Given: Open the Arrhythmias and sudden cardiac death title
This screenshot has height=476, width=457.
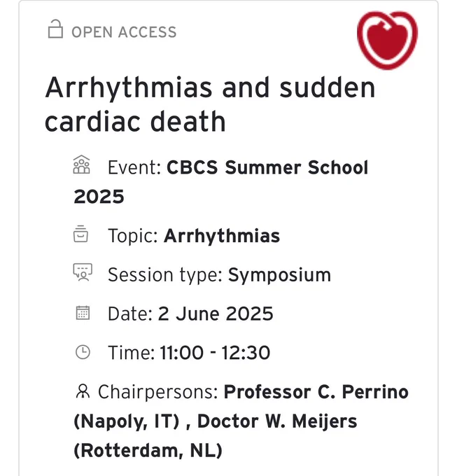Looking at the screenshot, I should tap(210, 104).
